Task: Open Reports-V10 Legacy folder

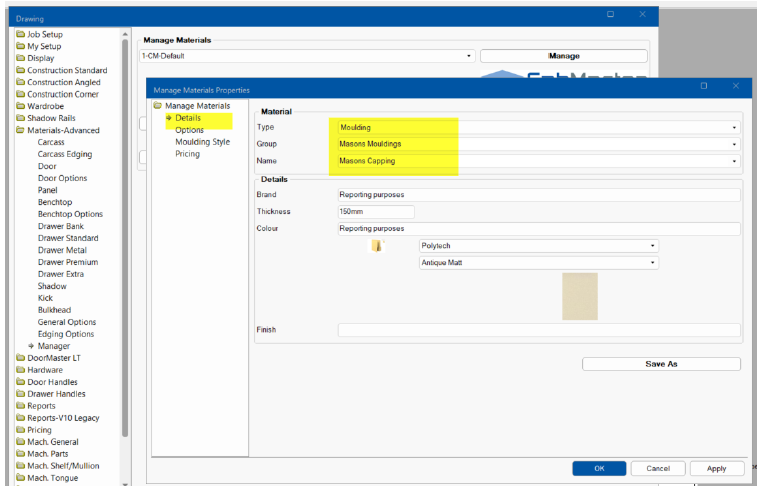Action: coord(58,418)
